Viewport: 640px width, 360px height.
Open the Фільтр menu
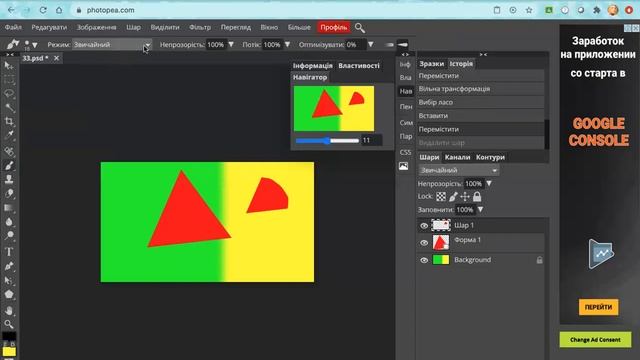tap(200, 27)
